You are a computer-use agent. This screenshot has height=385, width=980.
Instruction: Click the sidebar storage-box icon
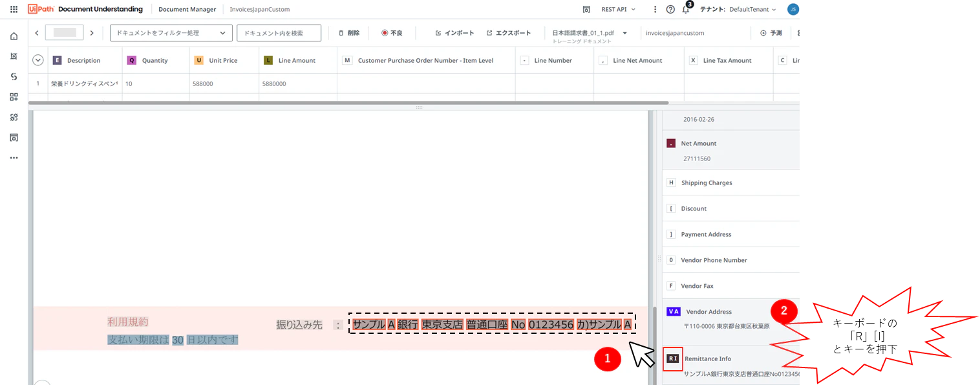coord(14,137)
